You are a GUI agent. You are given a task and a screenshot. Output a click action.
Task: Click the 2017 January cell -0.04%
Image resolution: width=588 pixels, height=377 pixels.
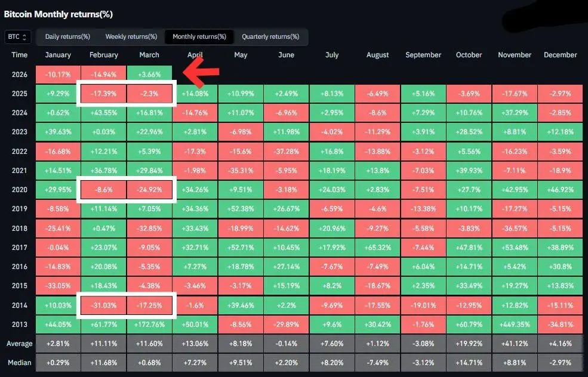click(x=58, y=248)
